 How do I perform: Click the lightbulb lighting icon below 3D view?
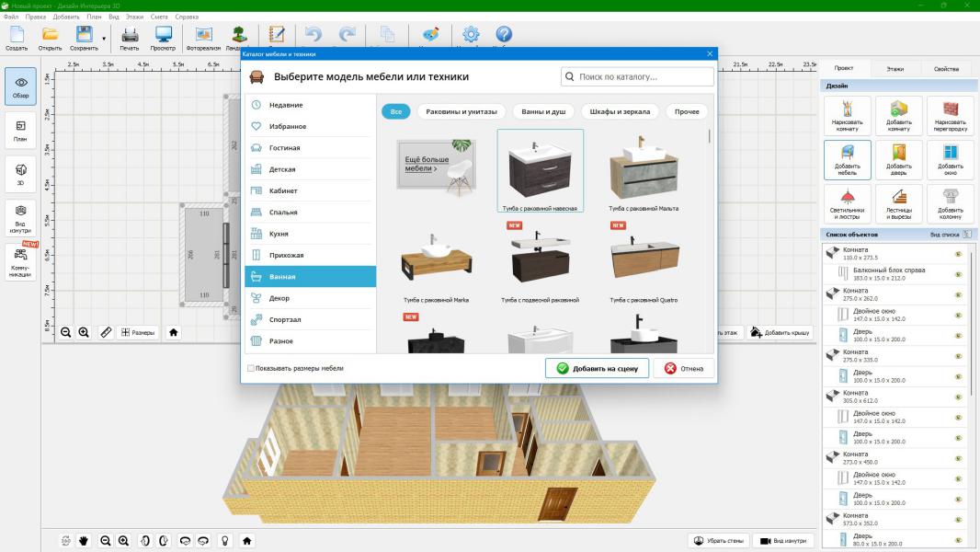(x=223, y=541)
